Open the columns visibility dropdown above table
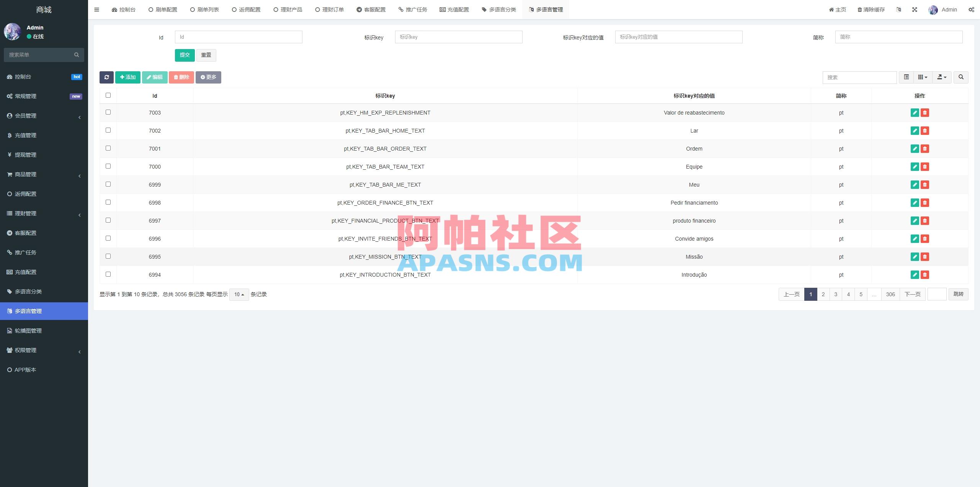980x487 pixels. click(923, 77)
